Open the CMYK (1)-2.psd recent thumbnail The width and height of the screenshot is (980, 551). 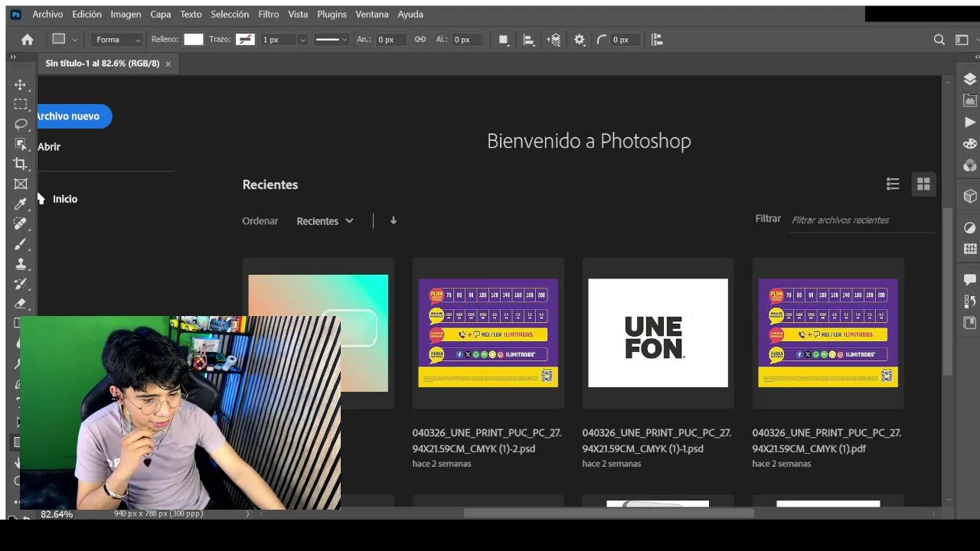tap(488, 333)
